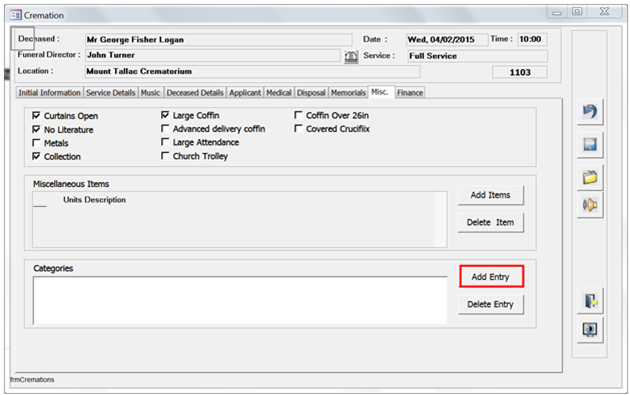
Task: Switch to the Disposal tab
Action: pyautogui.click(x=311, y=93)
